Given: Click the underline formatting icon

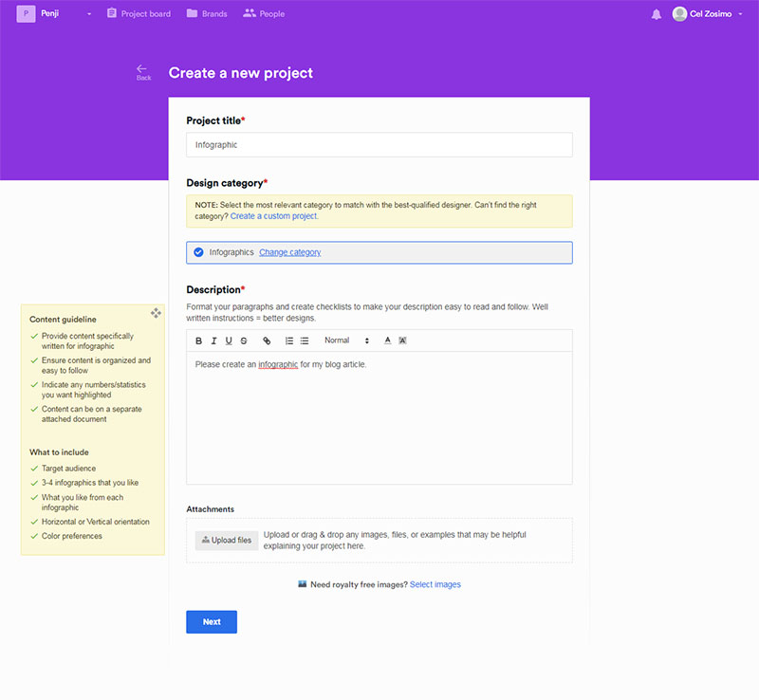Looking at the screenshot, I should click(229, 341).
